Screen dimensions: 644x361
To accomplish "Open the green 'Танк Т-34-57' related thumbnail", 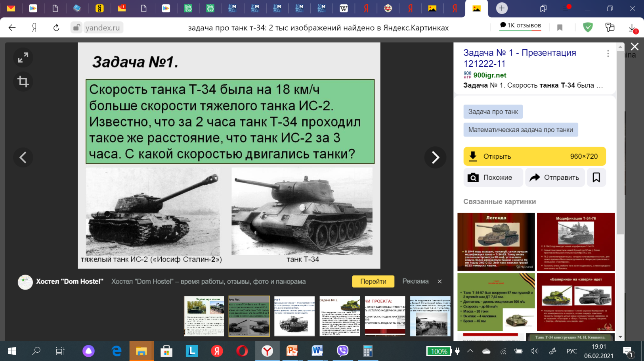I will point(496,302).
